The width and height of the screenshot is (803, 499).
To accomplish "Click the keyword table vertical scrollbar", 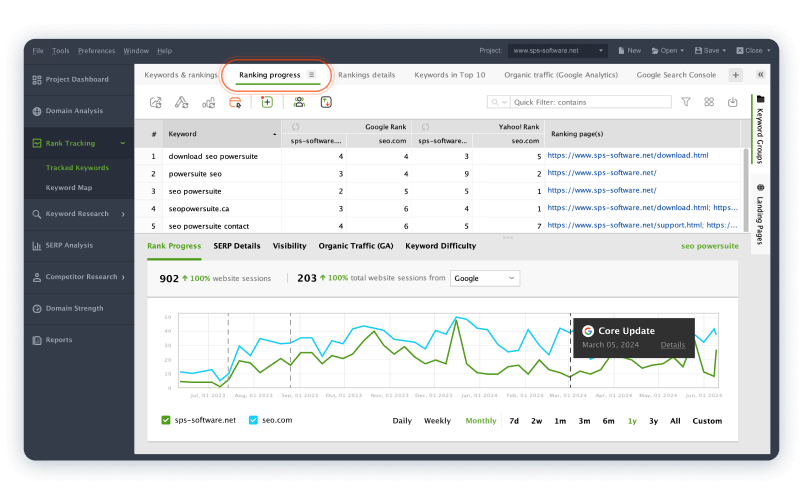I will [x=746, y=190].
